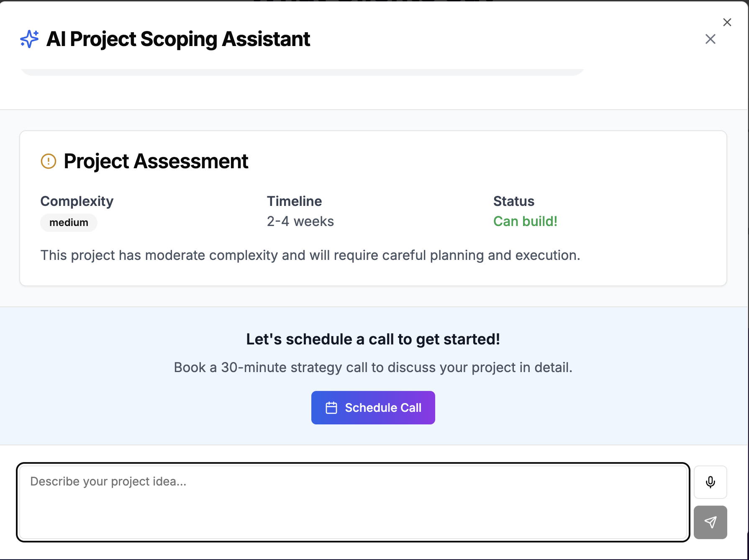Image resolution: width=749 pixels, height=560 pixels.
Task: Start voice input with the microphone button
Action: tap(710, 482)
